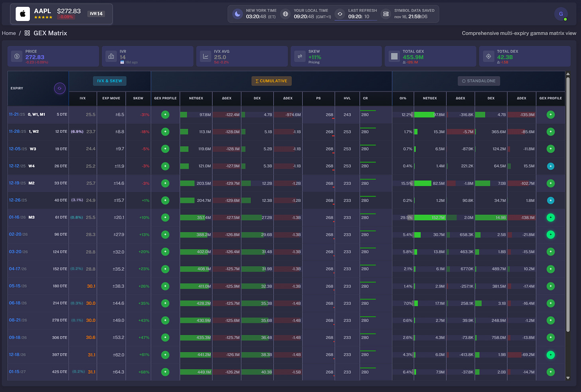Click the table scrollbar down arrow
This screenshot has width=581, height=392.
[x=568, y=378]
